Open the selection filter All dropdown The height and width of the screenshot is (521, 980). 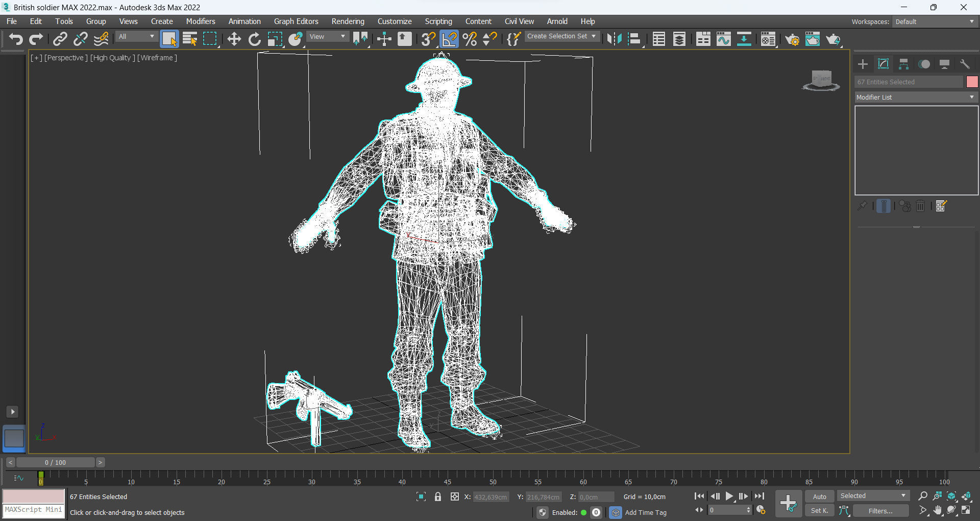(x=136, y=37)
